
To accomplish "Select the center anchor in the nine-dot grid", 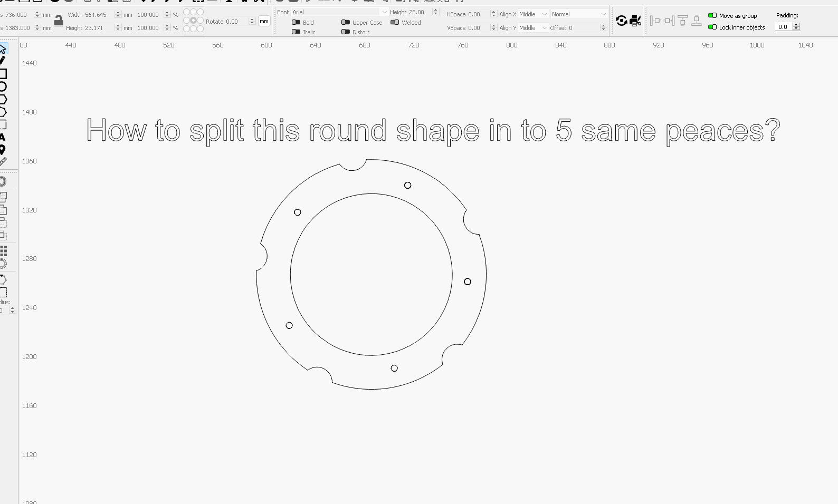I will tap(193, 21).
